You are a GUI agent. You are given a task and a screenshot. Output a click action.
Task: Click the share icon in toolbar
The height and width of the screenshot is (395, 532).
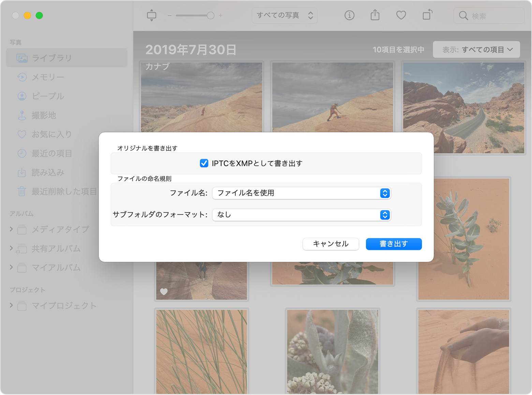tap(375, 15)
